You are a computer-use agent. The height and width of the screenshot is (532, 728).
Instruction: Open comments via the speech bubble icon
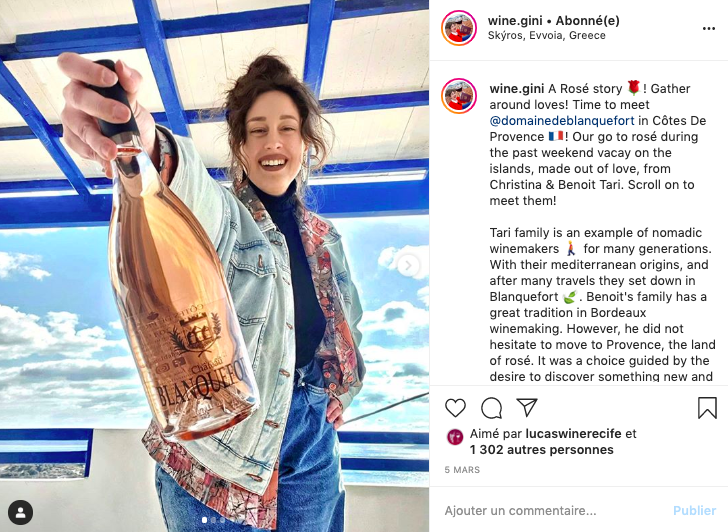point(491,408)
